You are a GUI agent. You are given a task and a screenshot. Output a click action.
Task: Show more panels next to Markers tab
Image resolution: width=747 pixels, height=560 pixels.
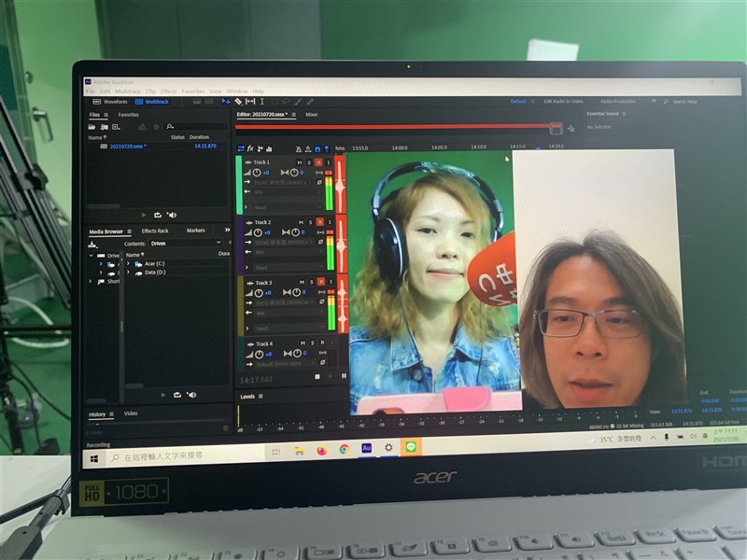[x=227, y=230]
